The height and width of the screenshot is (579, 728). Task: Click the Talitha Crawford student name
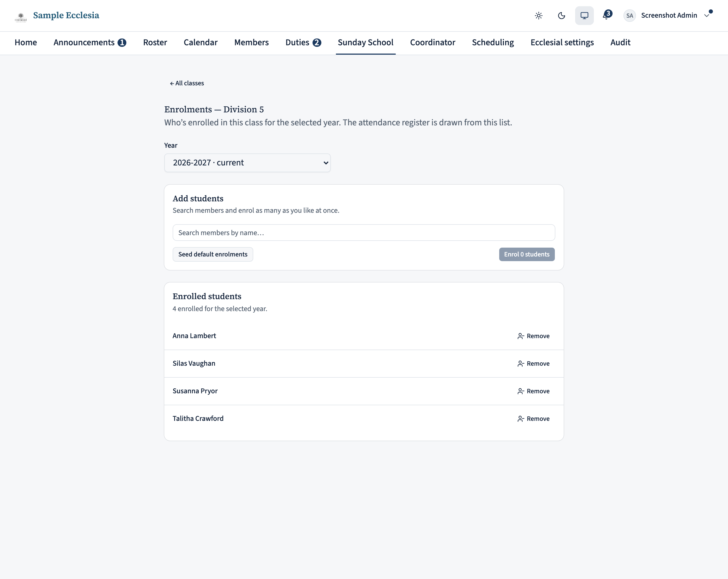198,419
